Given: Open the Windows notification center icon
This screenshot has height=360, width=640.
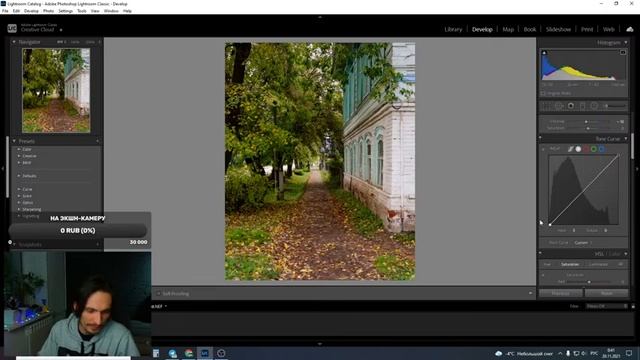Looking at the screenshot, I should tap(629, 353).
